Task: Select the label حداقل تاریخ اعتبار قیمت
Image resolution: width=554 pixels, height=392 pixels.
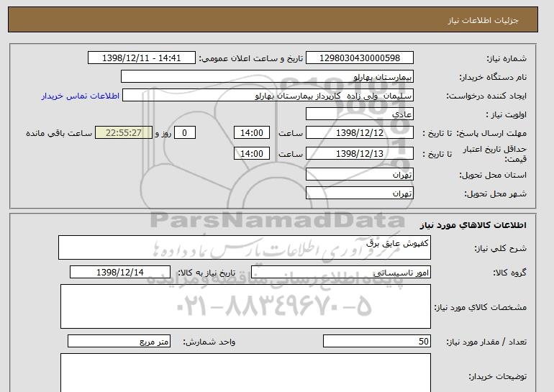Action: (x=495, y=154)
